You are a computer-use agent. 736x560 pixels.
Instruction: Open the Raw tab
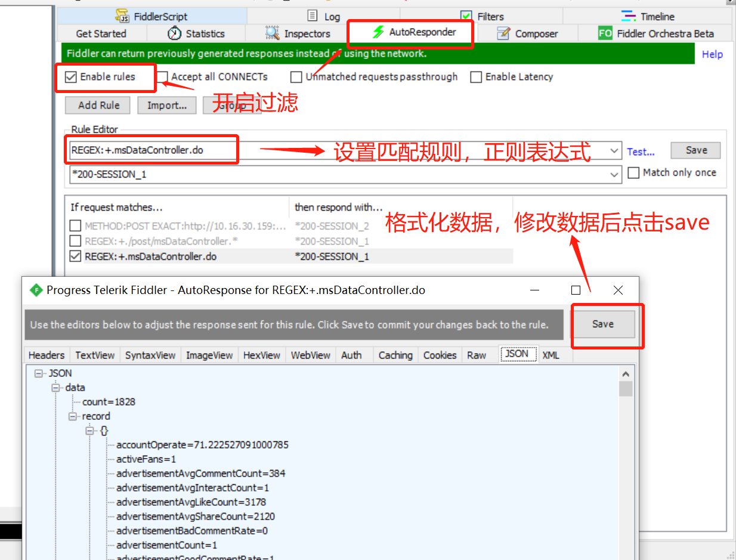(x=477, y=355)
